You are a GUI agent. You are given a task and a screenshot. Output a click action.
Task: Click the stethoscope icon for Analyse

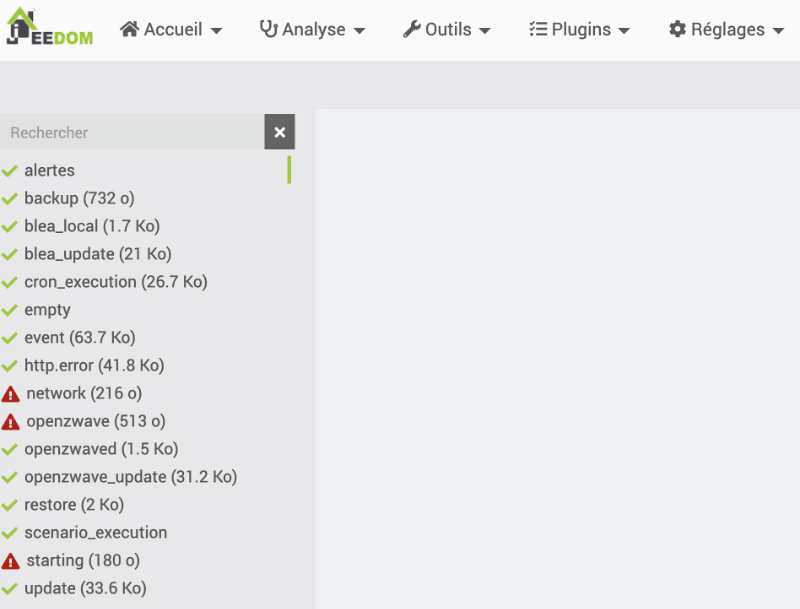[269, 29]
